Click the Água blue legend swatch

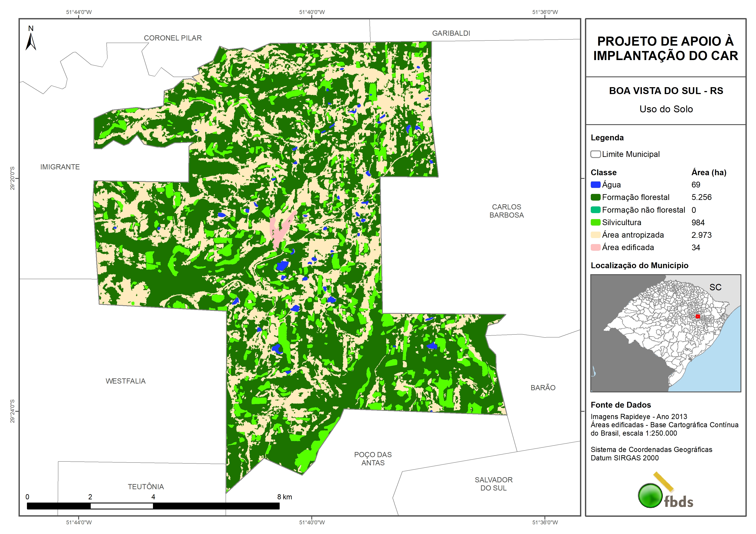click(x=595, y=185)
